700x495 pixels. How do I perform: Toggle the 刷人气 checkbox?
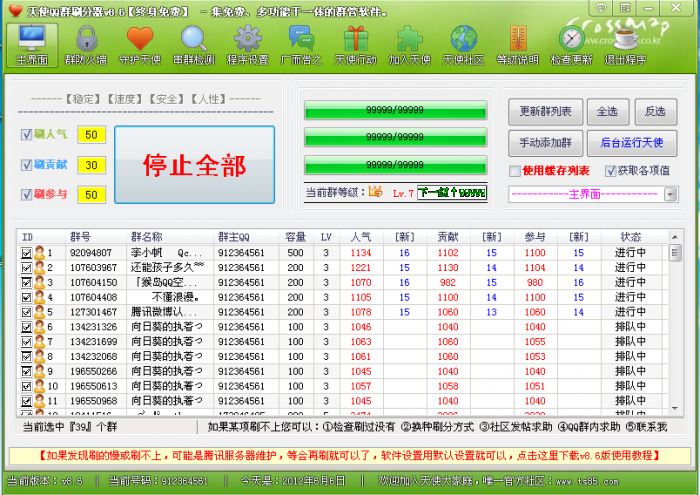pyautogui.click(x=26, y=134)
